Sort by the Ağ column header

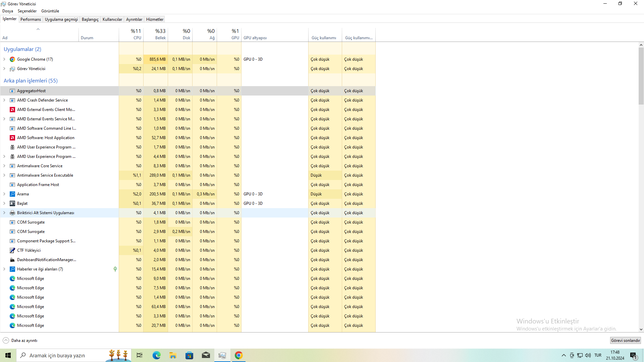pyautogui.click(x=205, y=35)
